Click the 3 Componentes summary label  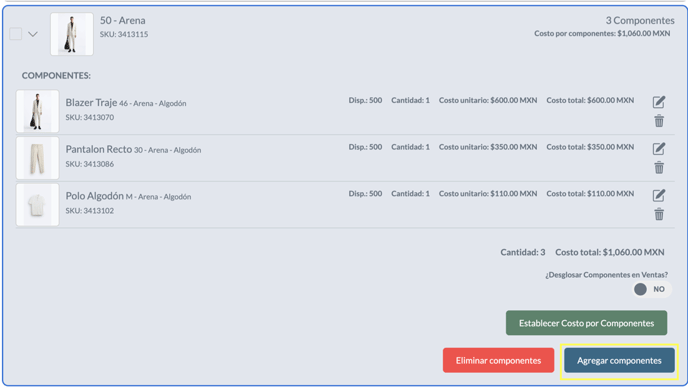click(x=640, y=20)
